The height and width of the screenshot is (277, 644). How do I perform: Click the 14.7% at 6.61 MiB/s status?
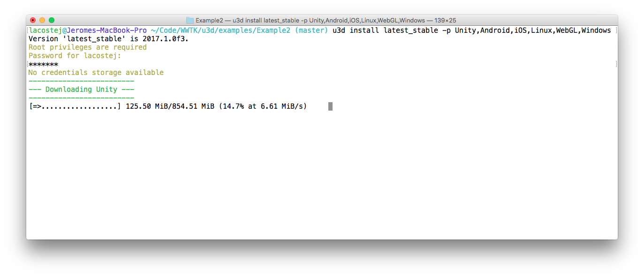(x=263, y=106)
